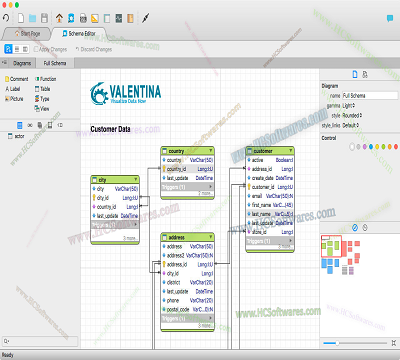Toggle the left sidebar collapse button beside Diagrams
The width and height of the screenshot is (400, 360).
4,63
